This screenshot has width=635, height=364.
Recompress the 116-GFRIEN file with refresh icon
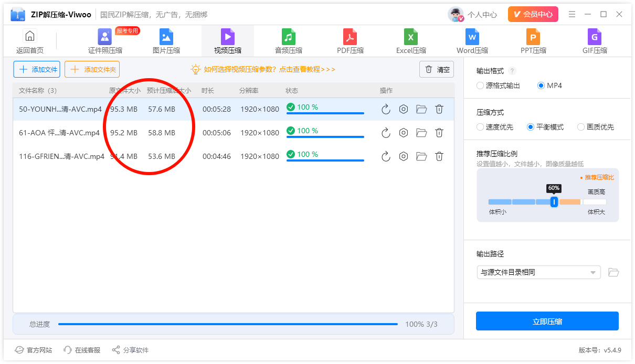[x=386, y=156]
